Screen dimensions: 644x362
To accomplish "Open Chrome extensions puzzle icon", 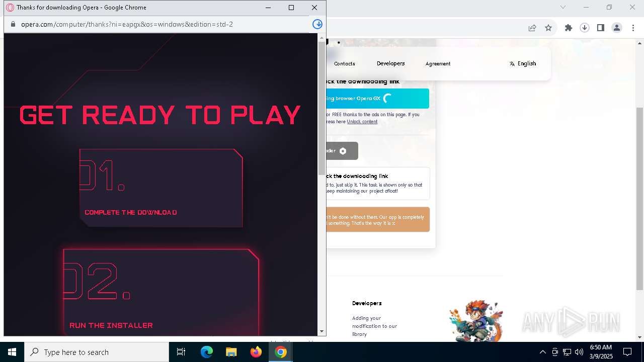I will pyautogui.click(x=569, y=28).
